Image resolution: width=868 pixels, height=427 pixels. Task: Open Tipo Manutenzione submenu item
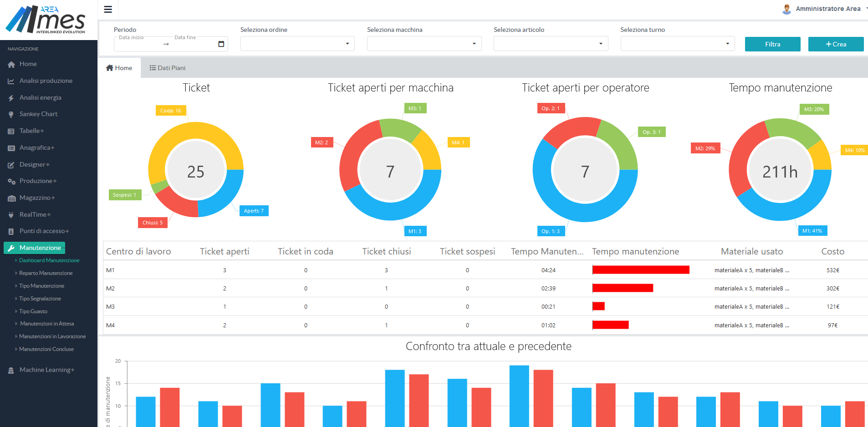tap(42, 286)
